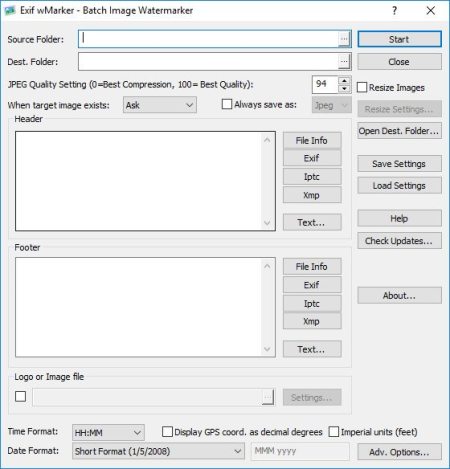Screen dimensions: 450x469
Task: Expand the Date Format Short Format dropdown
Action: tap(158, 451)
